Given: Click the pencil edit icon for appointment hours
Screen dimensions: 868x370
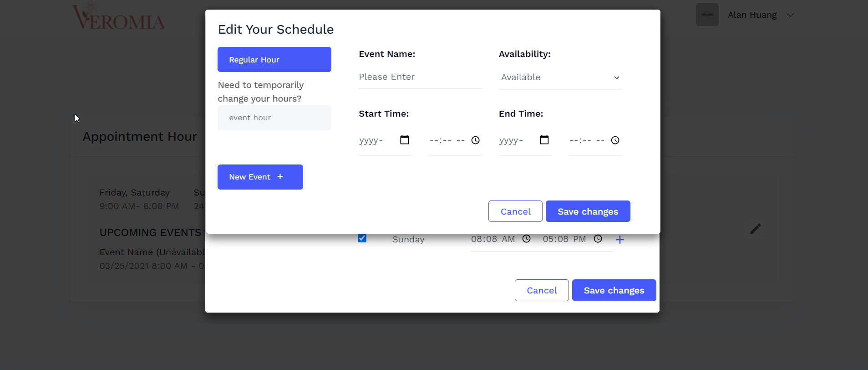Looking at the screenshot, I should tap(756, 229).
